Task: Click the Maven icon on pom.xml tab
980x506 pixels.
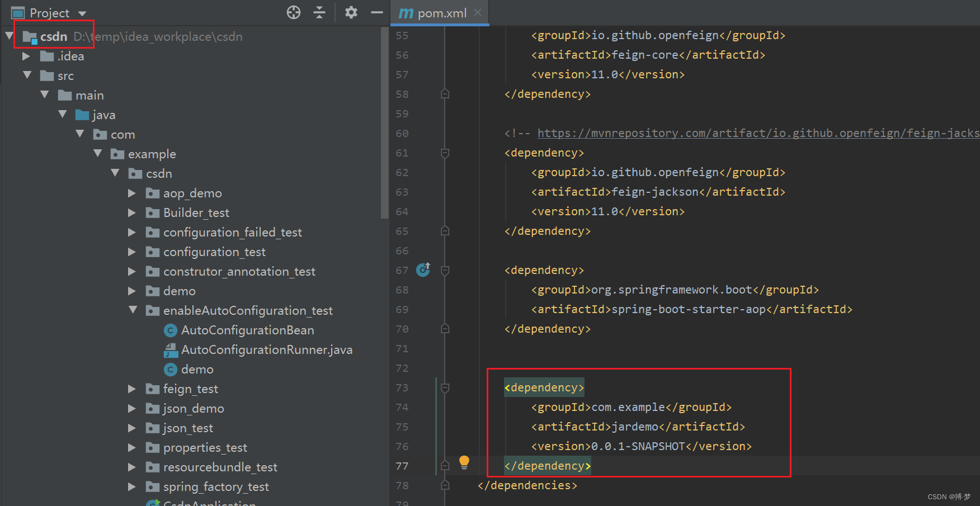Action: 406,13
